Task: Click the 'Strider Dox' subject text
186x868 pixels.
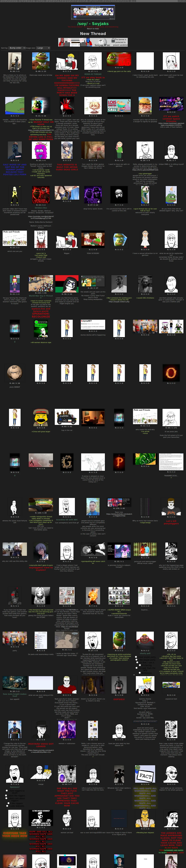Action: coord(41,208)
